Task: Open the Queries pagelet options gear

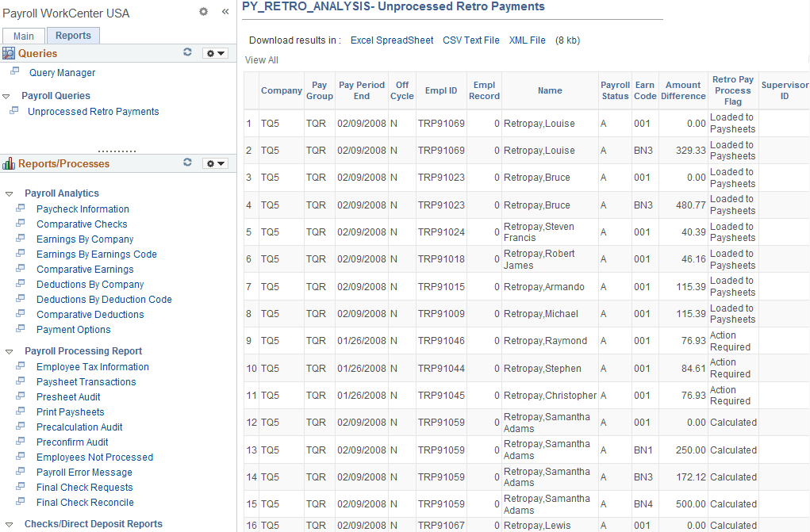Action: [x=210, y=52]
